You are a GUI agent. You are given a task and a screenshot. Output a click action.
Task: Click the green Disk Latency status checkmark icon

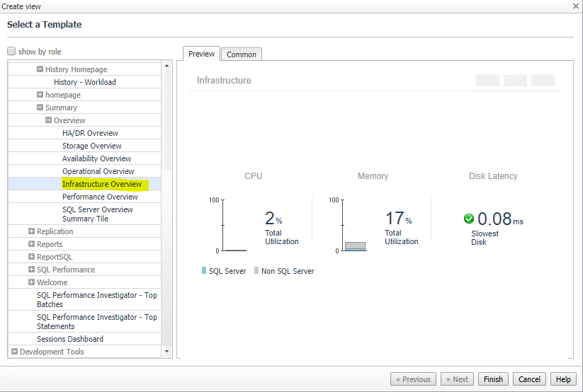[468, 219]
